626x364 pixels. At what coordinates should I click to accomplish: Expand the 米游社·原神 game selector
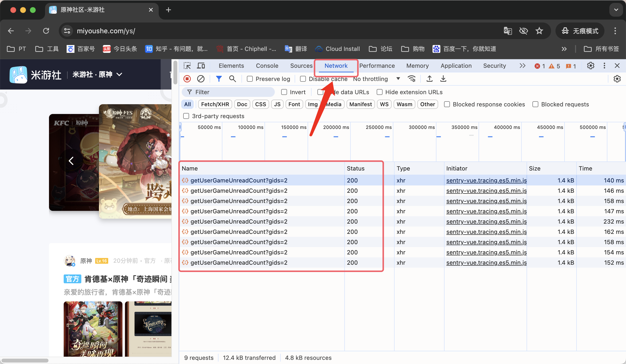pyautogui.click(x=97, y=74)
